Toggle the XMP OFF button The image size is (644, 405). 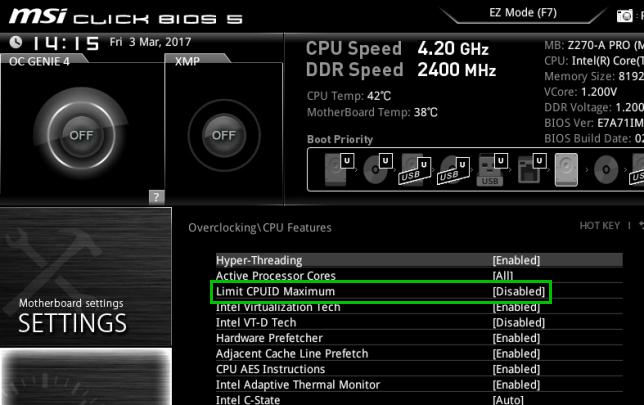pos(223,135)
